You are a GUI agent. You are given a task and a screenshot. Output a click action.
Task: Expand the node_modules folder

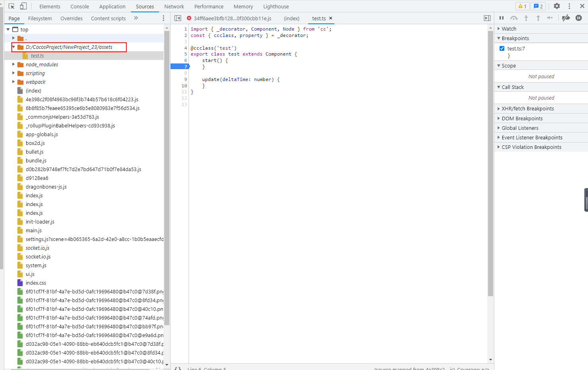click(13, 64)
